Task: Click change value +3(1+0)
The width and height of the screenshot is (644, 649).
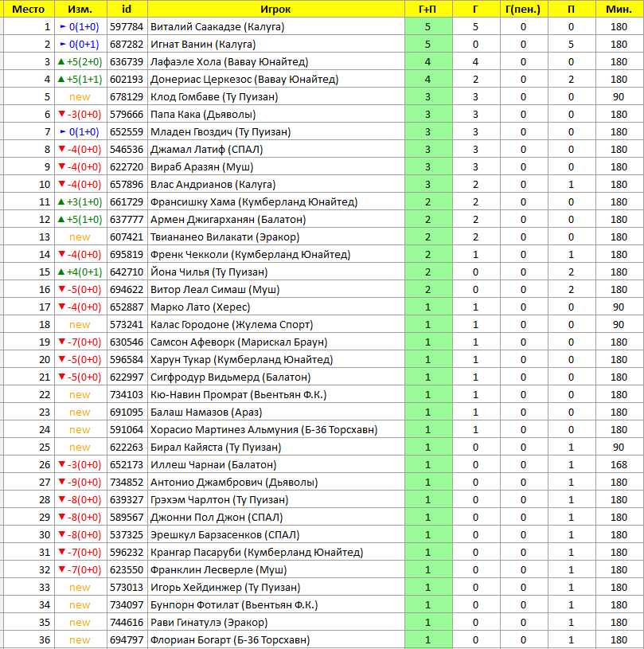Action: click(80, 202)
